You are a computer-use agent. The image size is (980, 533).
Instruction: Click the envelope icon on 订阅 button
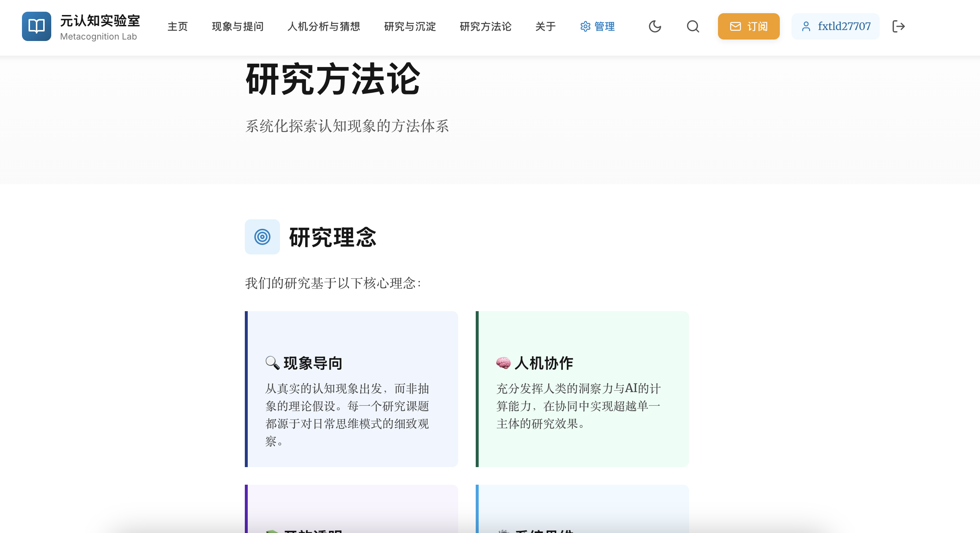pyautogui.click(x=735, y=26)
